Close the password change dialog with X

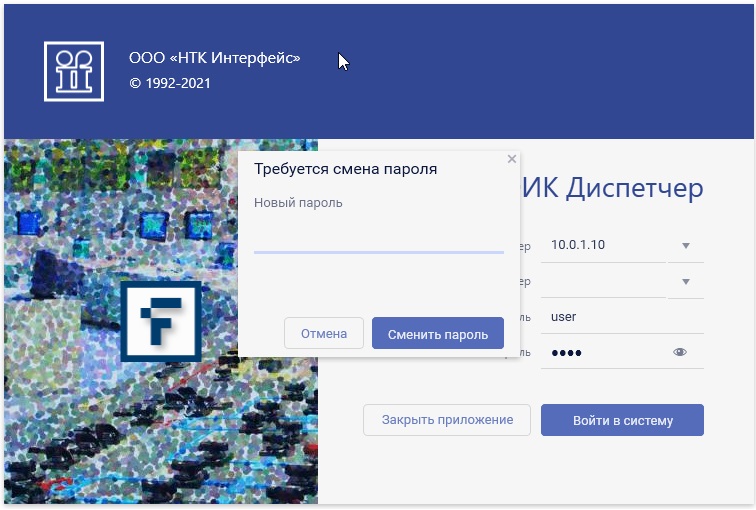click(512, 159)
